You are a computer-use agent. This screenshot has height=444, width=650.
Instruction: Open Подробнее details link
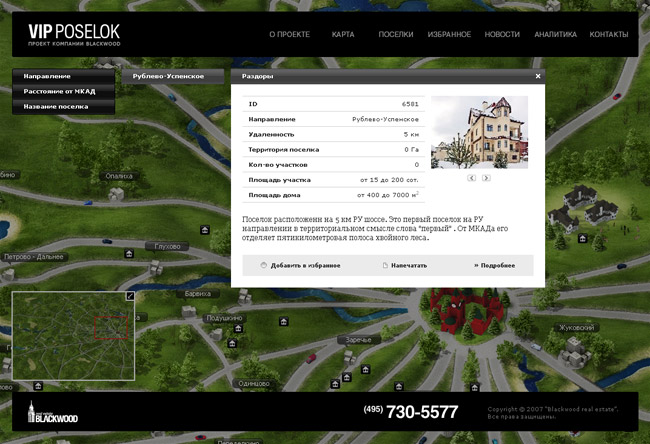[495, 265]
